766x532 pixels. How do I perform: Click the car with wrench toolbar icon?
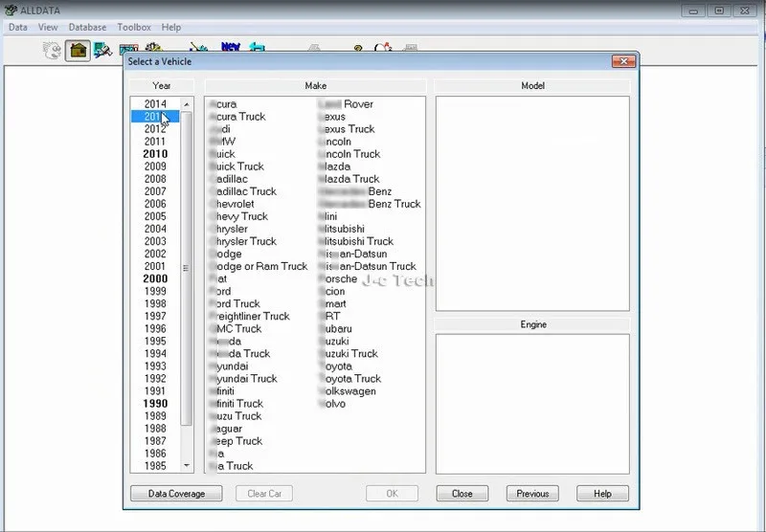tap(103, 51)
